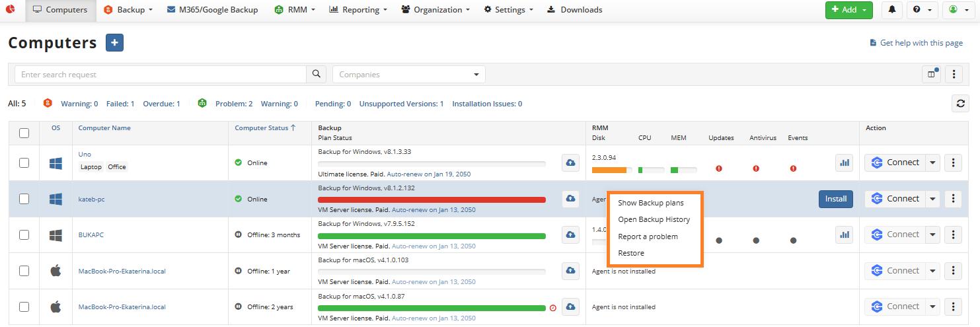
Task: Open the notifications bell icon
Action: 892,10
